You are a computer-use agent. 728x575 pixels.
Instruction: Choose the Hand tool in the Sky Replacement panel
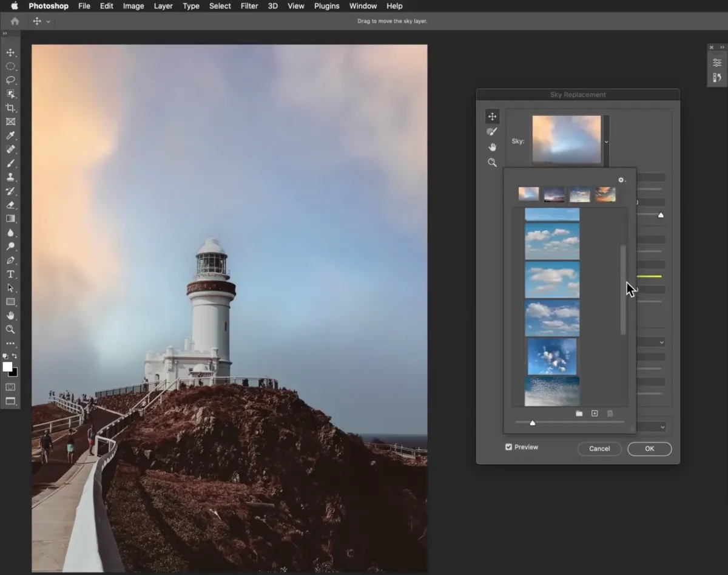coord(493,147)
